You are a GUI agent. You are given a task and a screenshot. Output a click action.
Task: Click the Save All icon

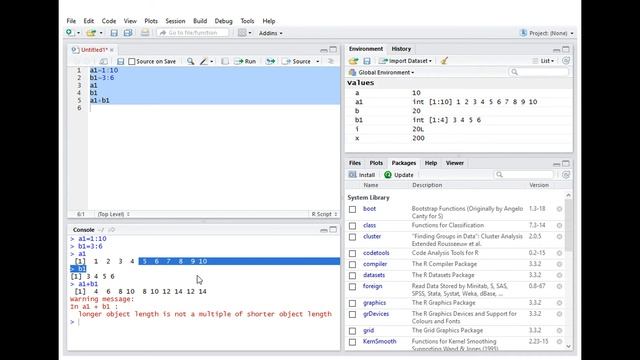coord(128,33)
